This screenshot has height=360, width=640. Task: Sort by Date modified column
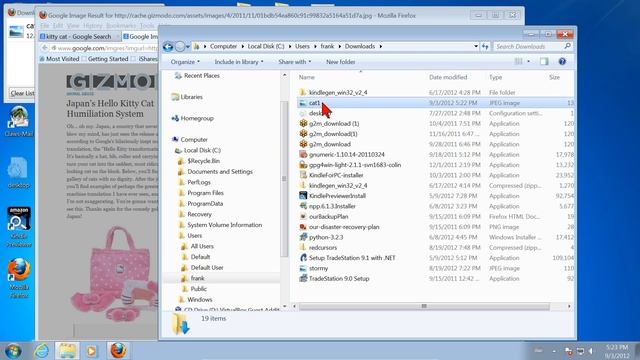click(448, 77)
